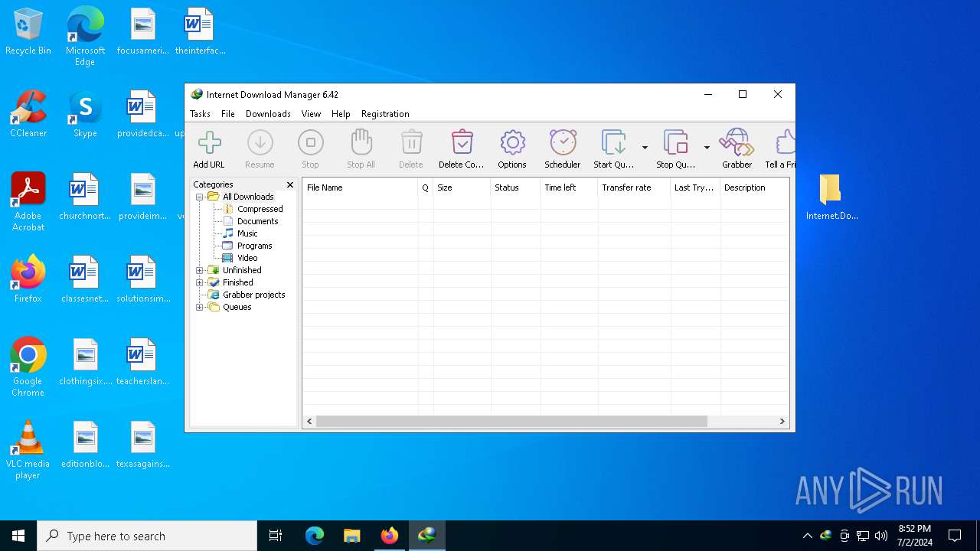Open the Registration menu
The image size is (980, 551).
coord(385,114)
